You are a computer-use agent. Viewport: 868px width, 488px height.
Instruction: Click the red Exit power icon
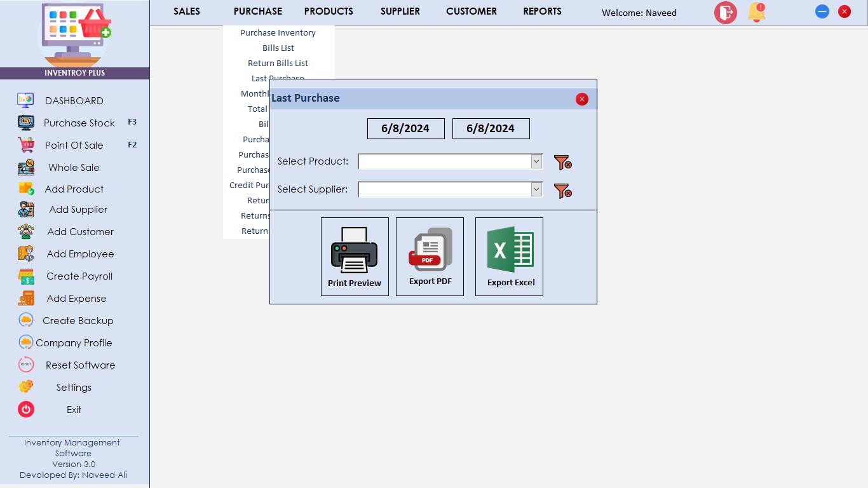coord(25,409)
